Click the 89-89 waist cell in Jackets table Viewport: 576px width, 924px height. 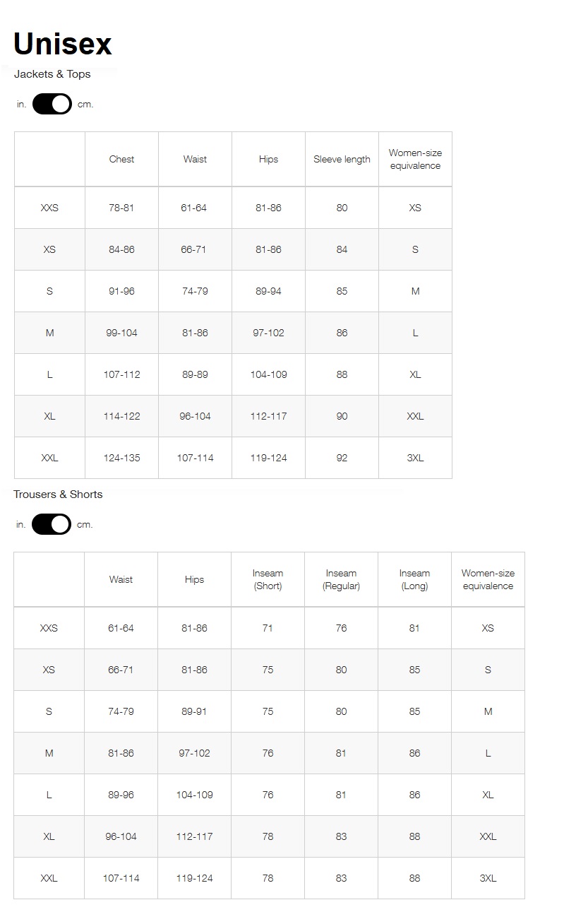(195, 375)
